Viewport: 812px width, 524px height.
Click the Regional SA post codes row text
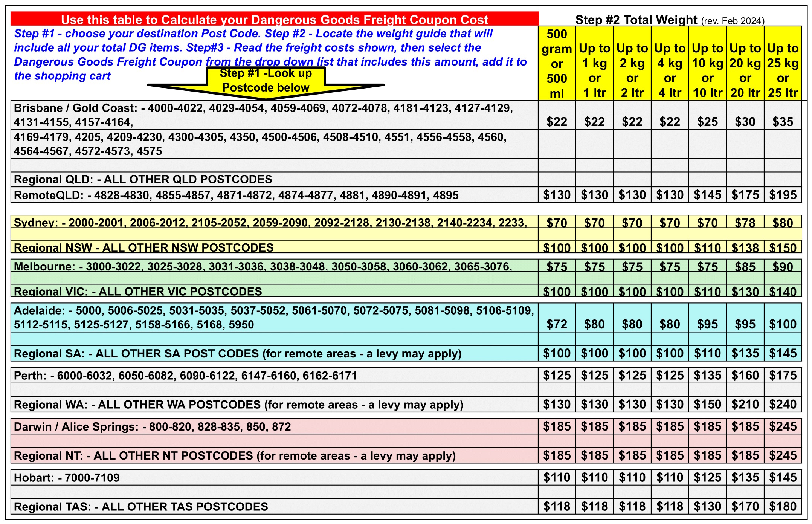tap(238, 354)
